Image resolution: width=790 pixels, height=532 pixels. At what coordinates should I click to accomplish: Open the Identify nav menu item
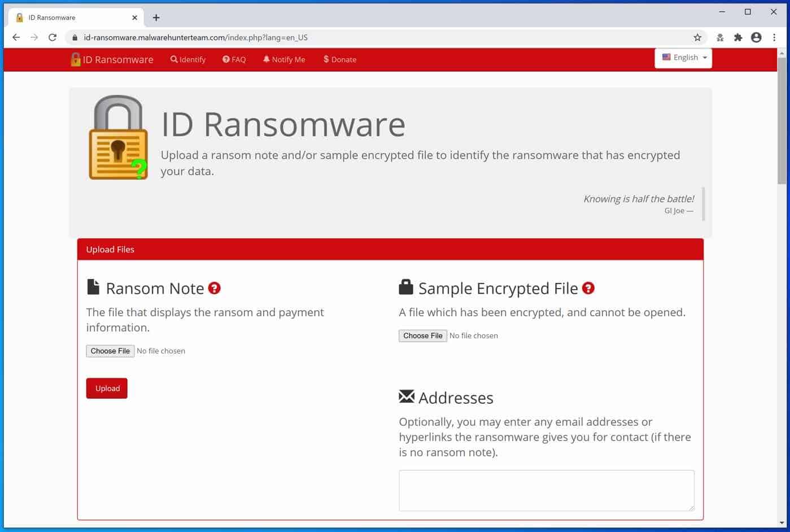(188, 59)
